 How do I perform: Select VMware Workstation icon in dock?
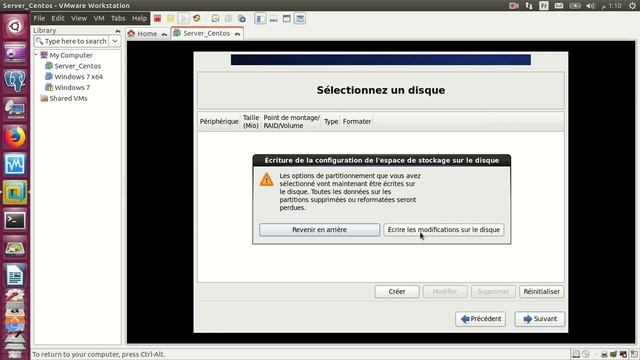[x=15, y=192]
